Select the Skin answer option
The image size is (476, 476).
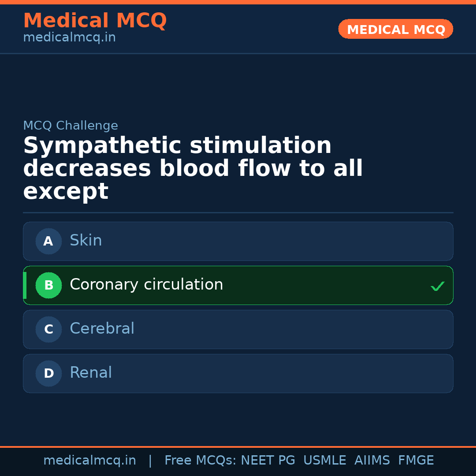click(x=86, y=241)
